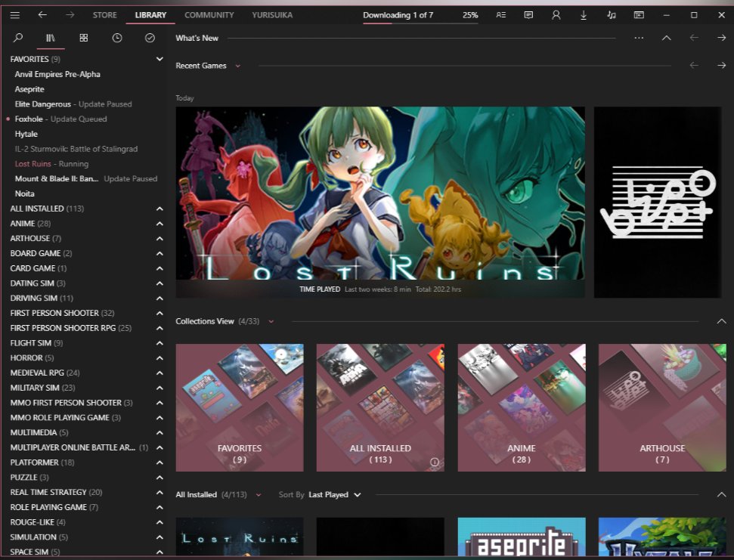Viewport: 734px width, 560px height.
Task: Open All Installed shelf dropdown arrow
Action: [259, 495]
